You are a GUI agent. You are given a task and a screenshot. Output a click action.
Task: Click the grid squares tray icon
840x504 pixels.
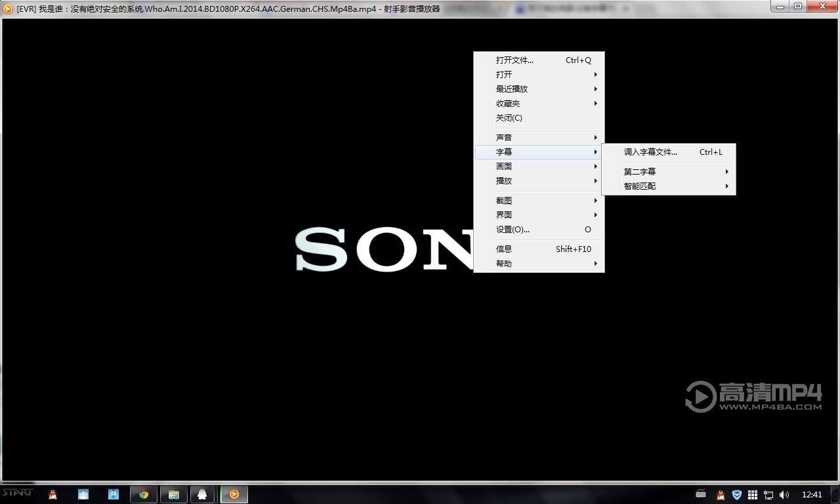tap(753, 494)
